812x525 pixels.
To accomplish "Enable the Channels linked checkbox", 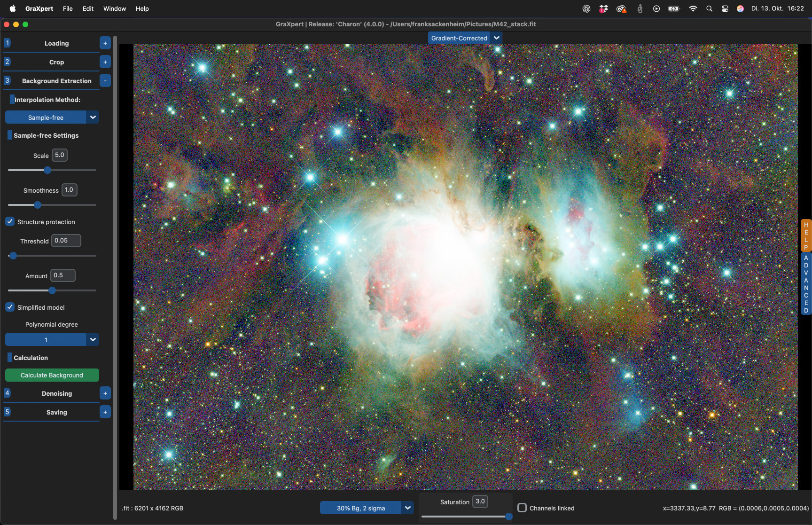I will click(x=522, y=508).
